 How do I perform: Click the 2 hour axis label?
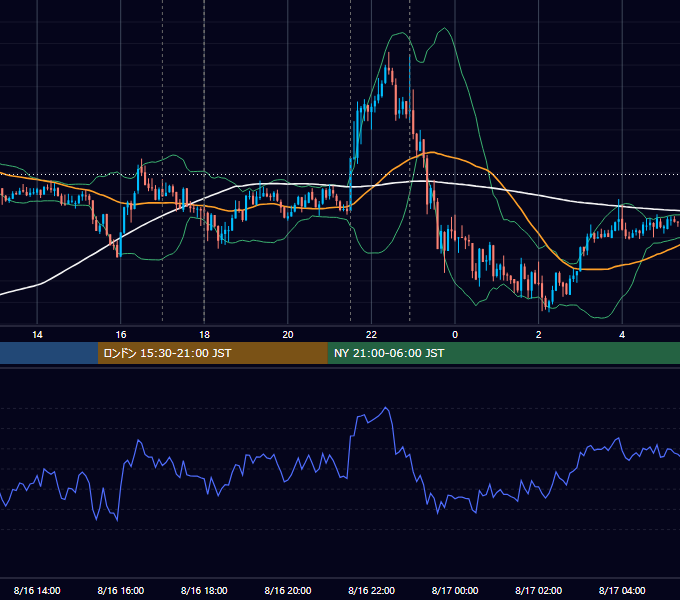click(x=539, y=335)
